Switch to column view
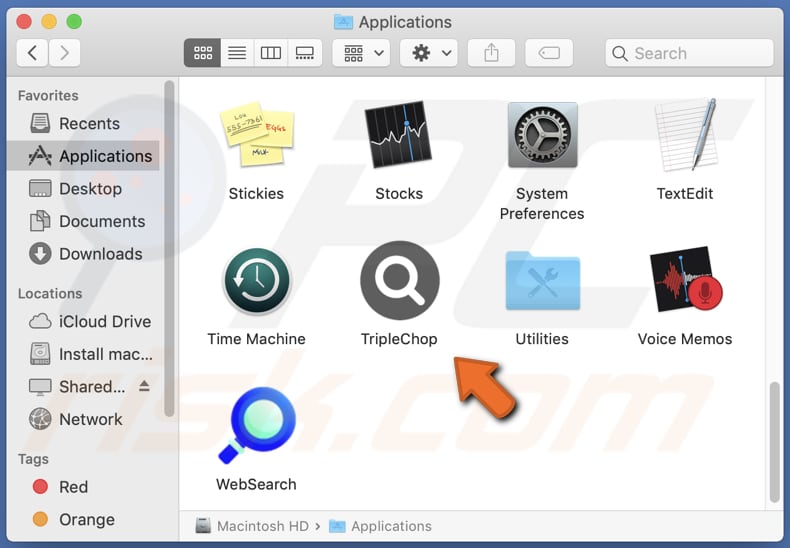The height and width of the screenshot is (548, 790). [x=271, y=53]
